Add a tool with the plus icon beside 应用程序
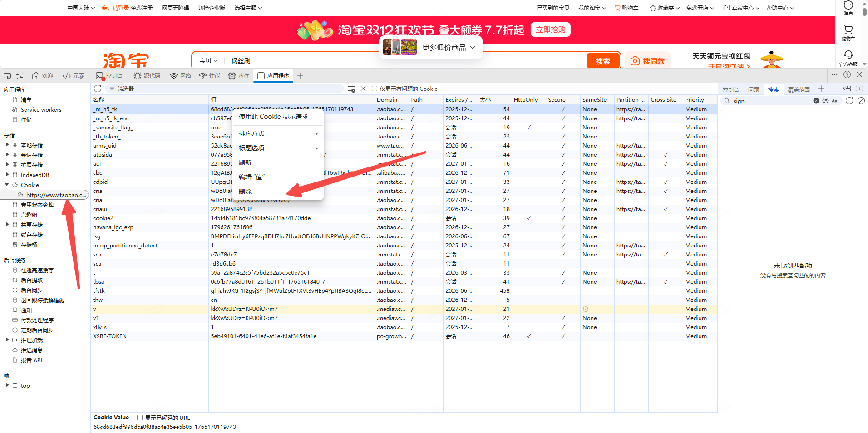Screen dimensions: 868x433 (300, 76)
